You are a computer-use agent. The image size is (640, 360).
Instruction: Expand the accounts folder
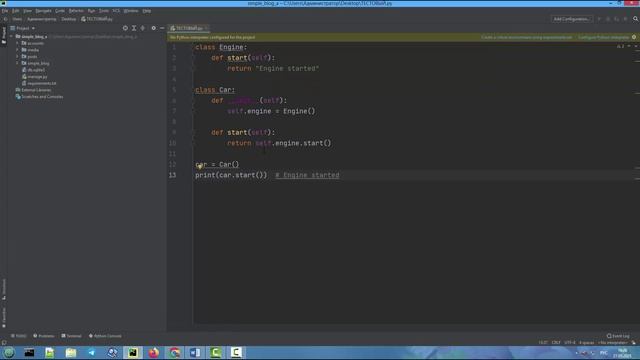(18, 43)
